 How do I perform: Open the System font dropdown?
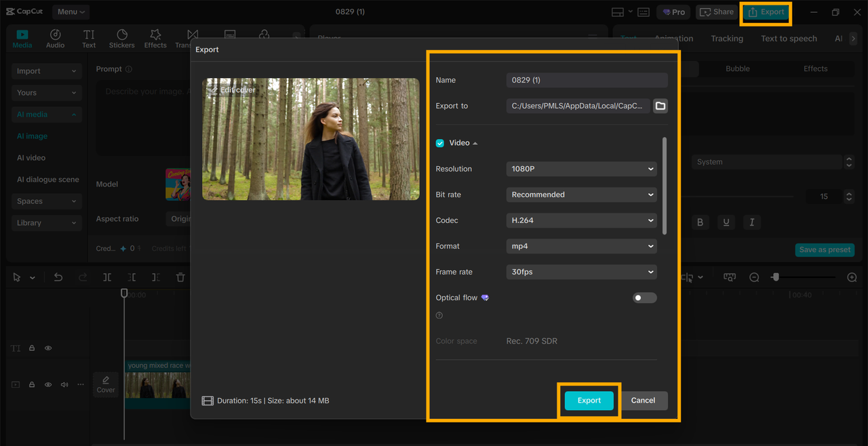(767, 162)
